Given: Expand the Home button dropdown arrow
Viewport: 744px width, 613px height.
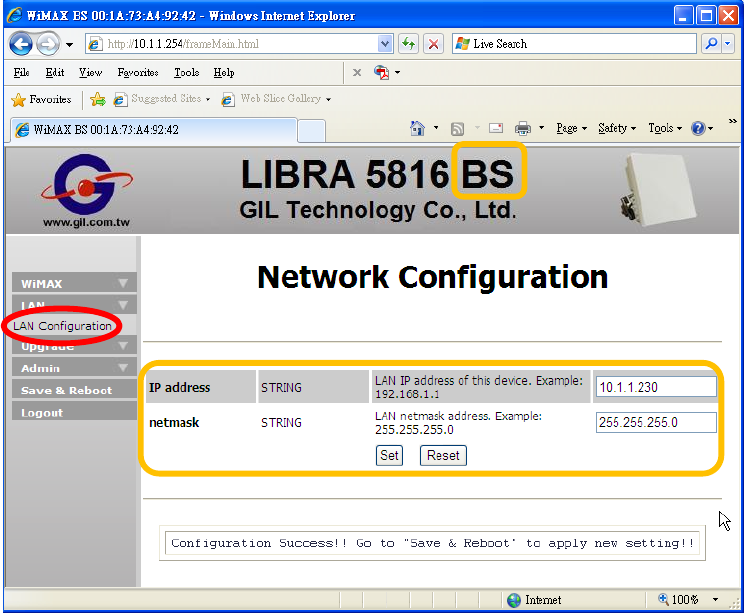Looking at the screenshot, I should [x=436, y=128].
